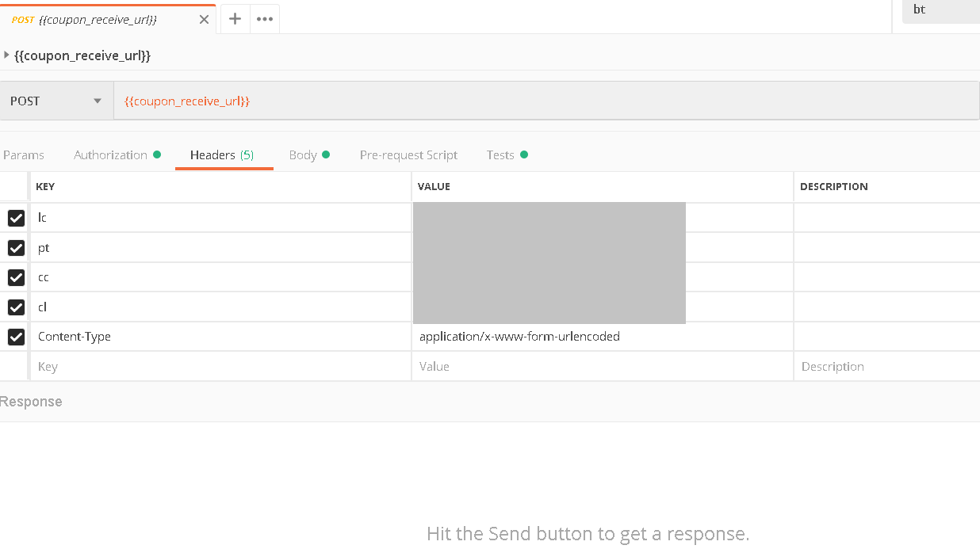Image resolution: width=980 pixels, height=549 pixels.
Task: Disable the cc header
Action: coord(16,277)
